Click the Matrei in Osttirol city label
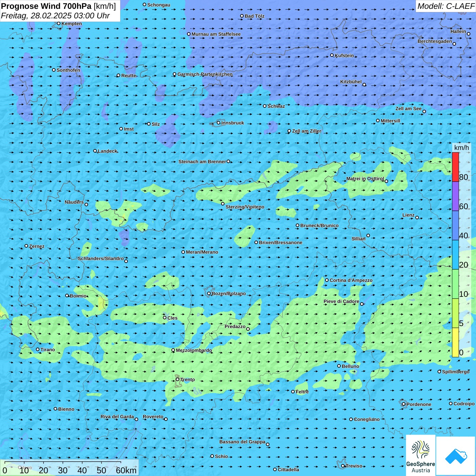476x476 pixels. coord(365,178)
